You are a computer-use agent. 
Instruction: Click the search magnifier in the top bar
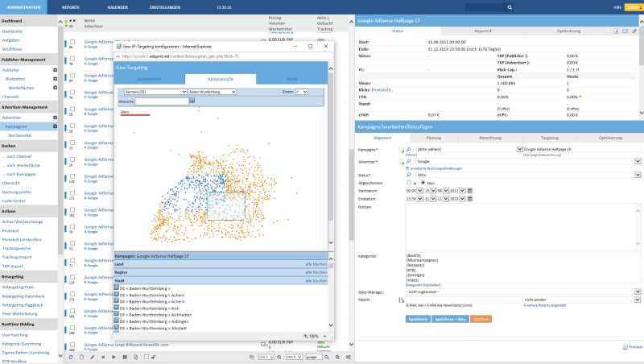pyautogui.click(x=510, y=7)
